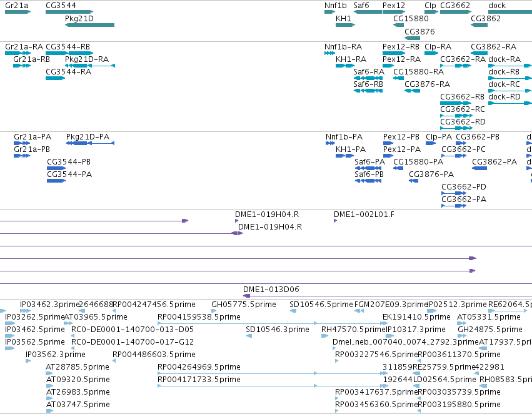Open transcript Nnf1b-RA
Screen dimensions: 532x414
pyautogui.click(x=330, y=53)
